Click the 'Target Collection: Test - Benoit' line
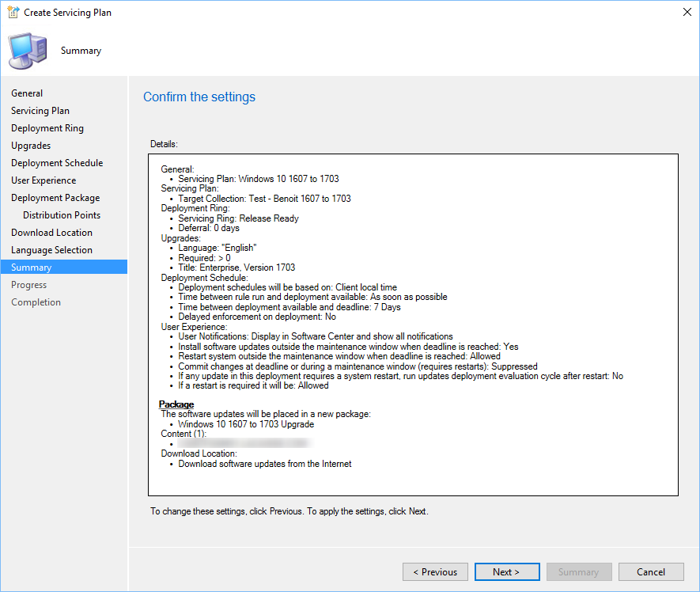The width and height of the screenshot is (700, 592). 264,199
